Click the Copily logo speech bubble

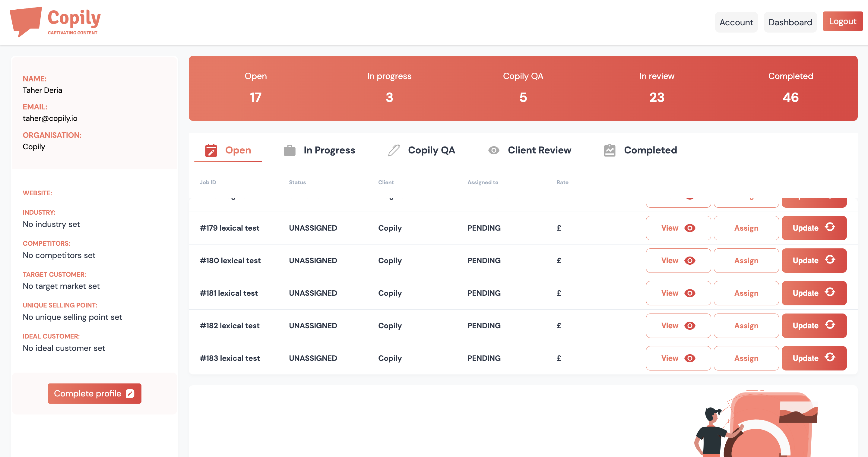[x=26, y=21]
